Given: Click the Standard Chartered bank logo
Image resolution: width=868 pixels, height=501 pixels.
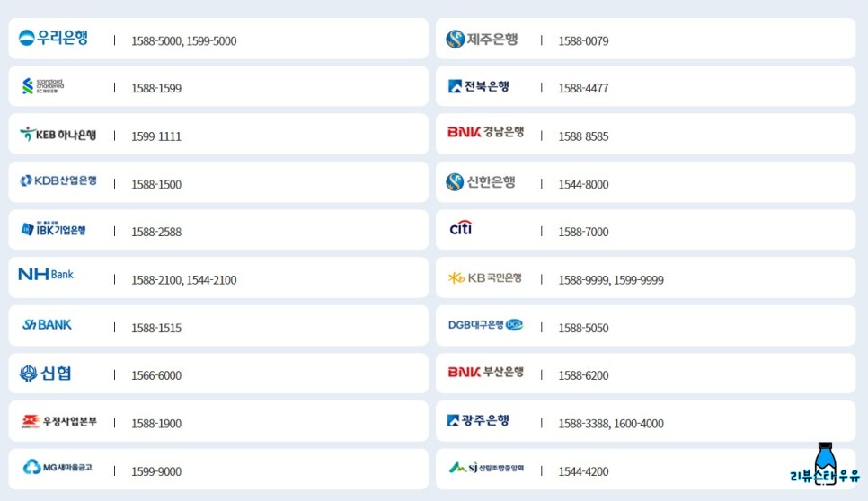Looking at the screenshot, I should tap(43, 85).
